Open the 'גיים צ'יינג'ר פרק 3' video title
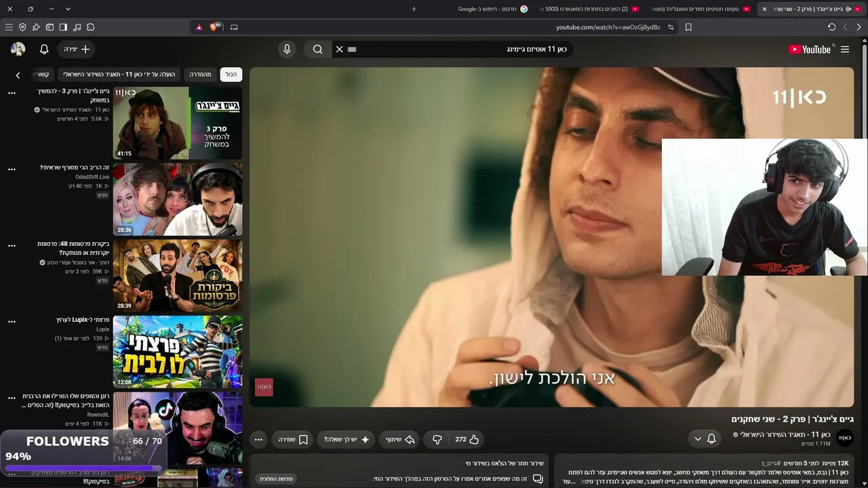Viewport: 868px width, 488px height. point(73,96)
